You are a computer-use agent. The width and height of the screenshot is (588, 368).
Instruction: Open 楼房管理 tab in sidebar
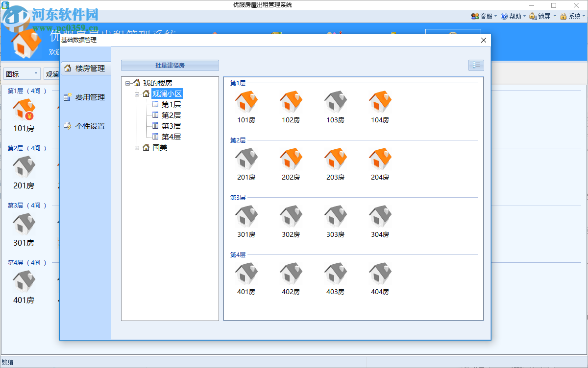coord(85,69)
